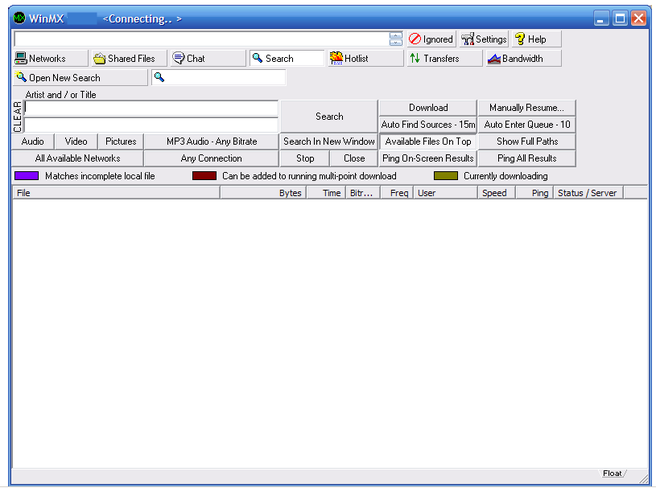656x488 pixels.
Task: Open the Ignored users list
Action: tap(431, 39)
